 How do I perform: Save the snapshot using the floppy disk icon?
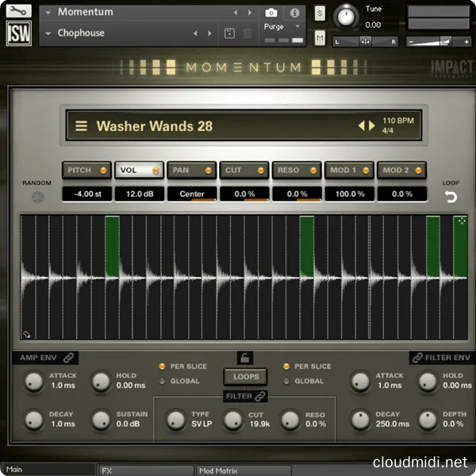tap(229, 33)
